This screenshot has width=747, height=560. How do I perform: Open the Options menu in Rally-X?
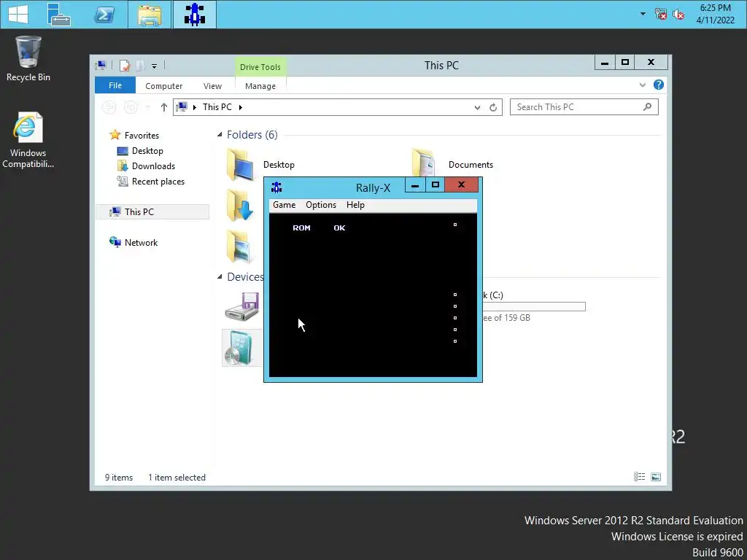pos(321,205)
